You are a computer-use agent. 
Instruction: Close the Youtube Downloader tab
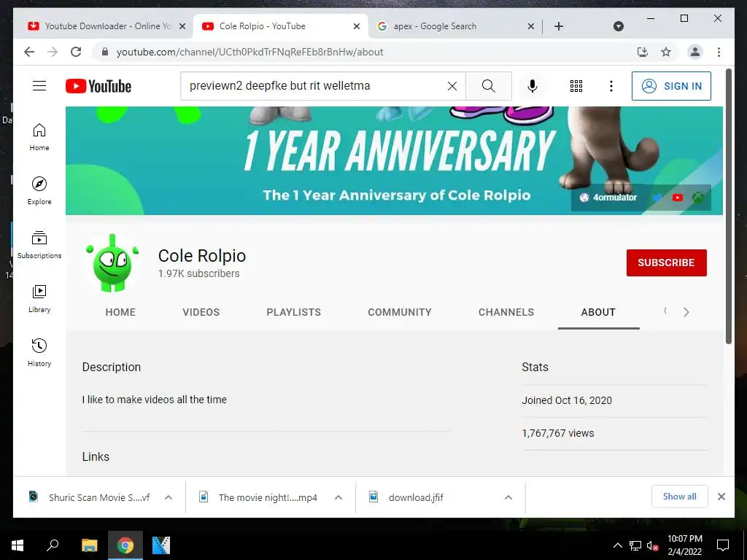click(x=182, y=26)
